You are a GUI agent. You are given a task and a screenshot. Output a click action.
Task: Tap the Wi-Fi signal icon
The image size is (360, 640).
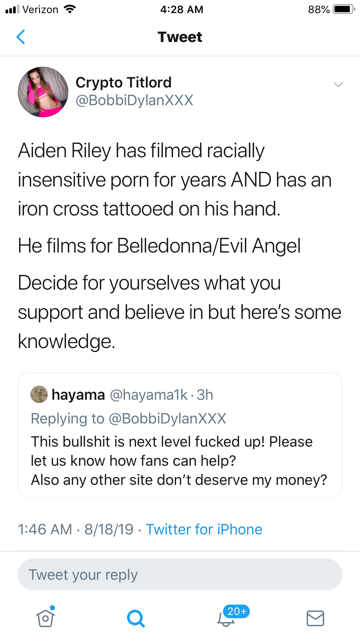tap(70, 9)
